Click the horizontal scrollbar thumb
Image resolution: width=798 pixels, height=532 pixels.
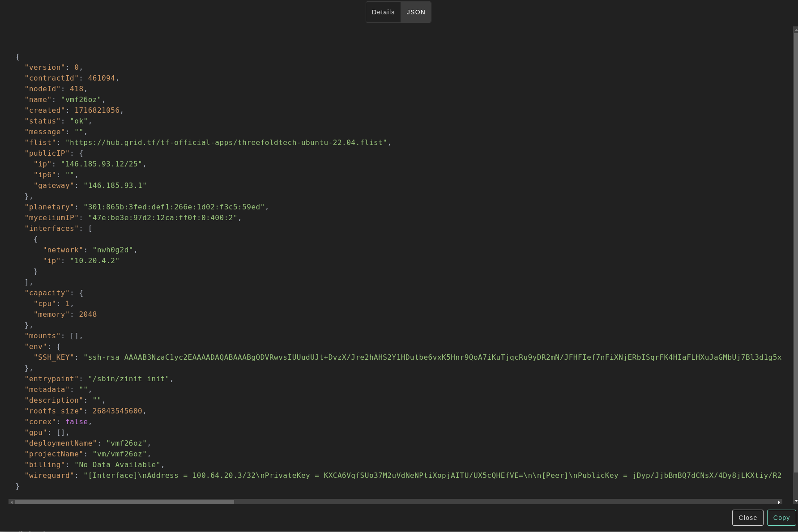[x=124, y=502]
